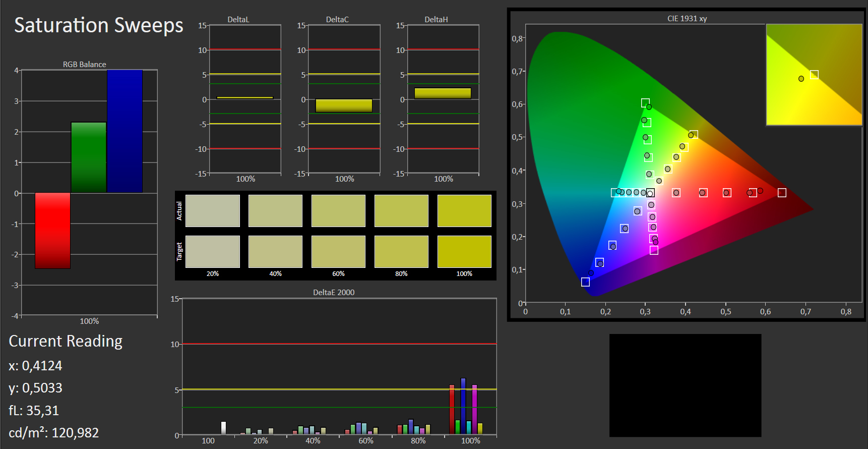868x449 pixels.
Task: Click the 20% label under the DeltaE chart
Action: pos(261,441)
